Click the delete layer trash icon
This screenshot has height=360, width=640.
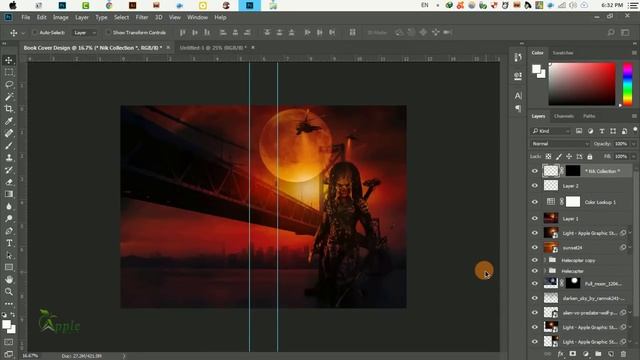[623, 353]
